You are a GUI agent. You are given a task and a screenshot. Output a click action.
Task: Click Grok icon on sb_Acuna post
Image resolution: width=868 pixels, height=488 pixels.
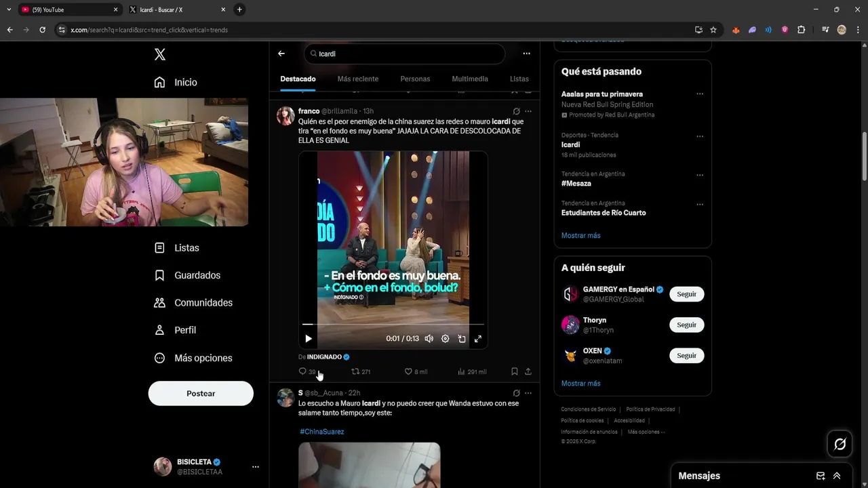[x=517, y=393]
